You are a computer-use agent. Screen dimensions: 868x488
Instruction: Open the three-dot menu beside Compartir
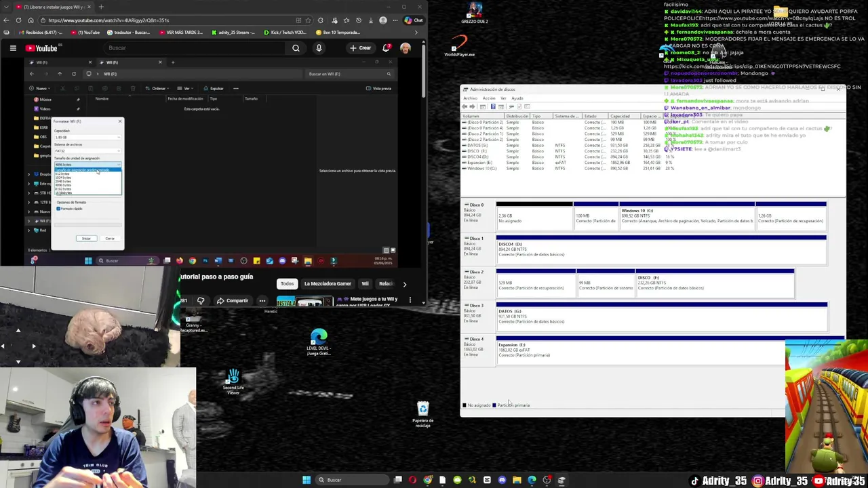point(262,301)
